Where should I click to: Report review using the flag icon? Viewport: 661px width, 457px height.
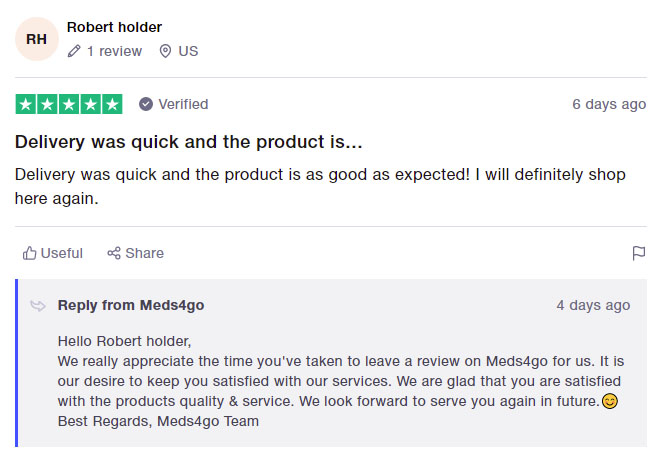(x=639, y=253)
